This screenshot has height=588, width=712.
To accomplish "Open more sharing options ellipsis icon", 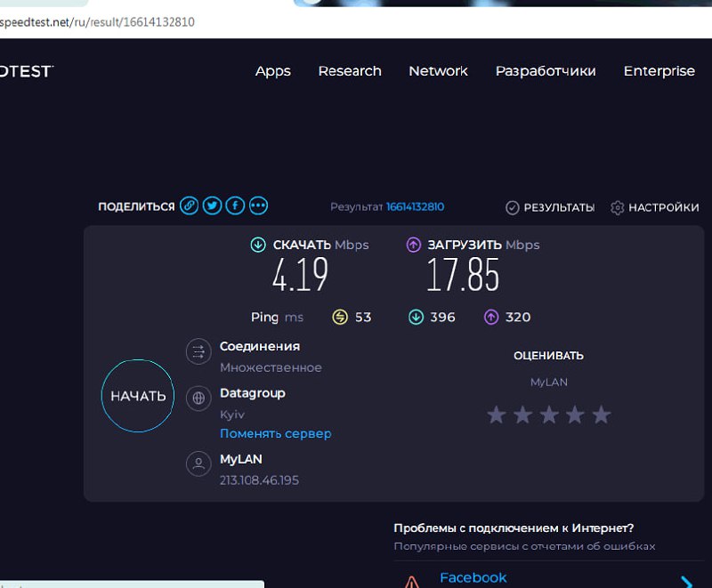I will coord(258,205).
